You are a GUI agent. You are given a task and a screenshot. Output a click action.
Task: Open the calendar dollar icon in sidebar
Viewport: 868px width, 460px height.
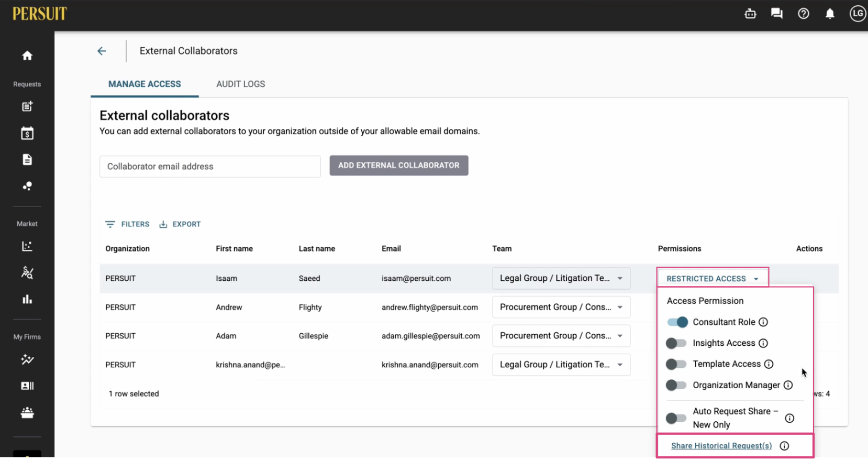(27, 133)
